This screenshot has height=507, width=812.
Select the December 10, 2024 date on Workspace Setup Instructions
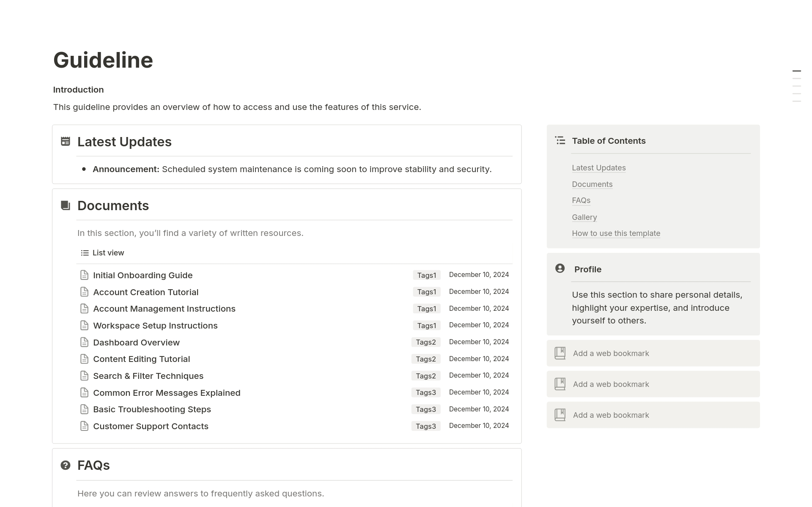tap(479, 325)
